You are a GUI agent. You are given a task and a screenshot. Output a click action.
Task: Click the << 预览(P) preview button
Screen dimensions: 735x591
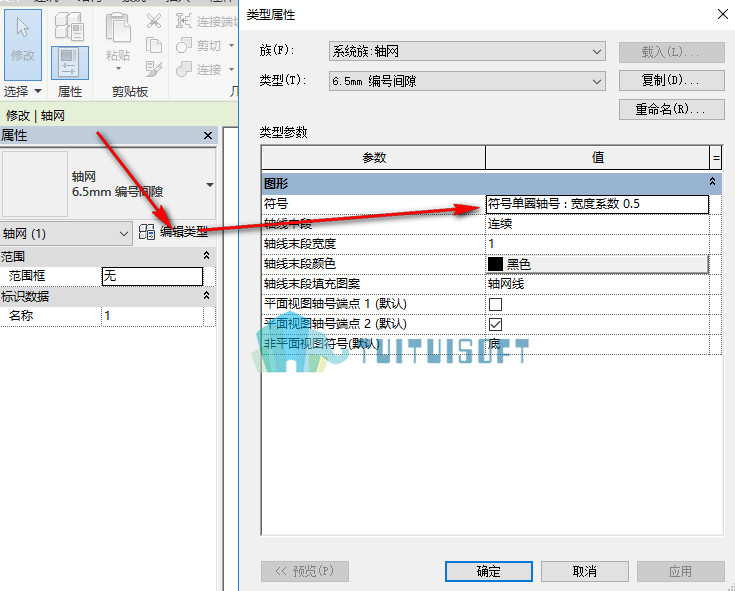click(305, 571)
